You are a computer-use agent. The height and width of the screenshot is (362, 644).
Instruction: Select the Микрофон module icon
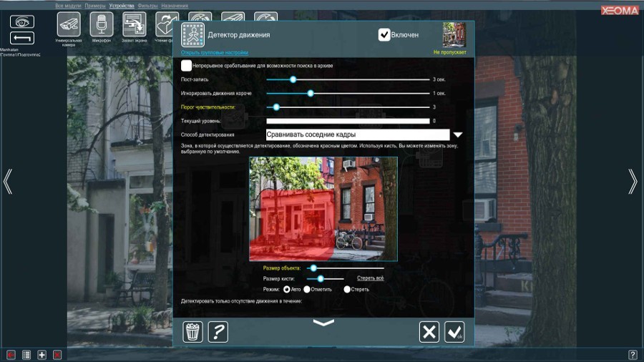102,24
